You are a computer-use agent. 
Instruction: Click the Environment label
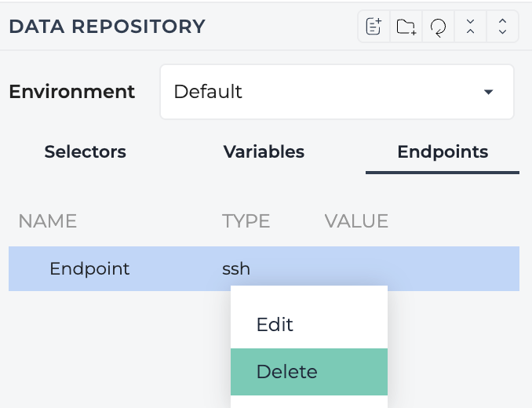[72, 92]
